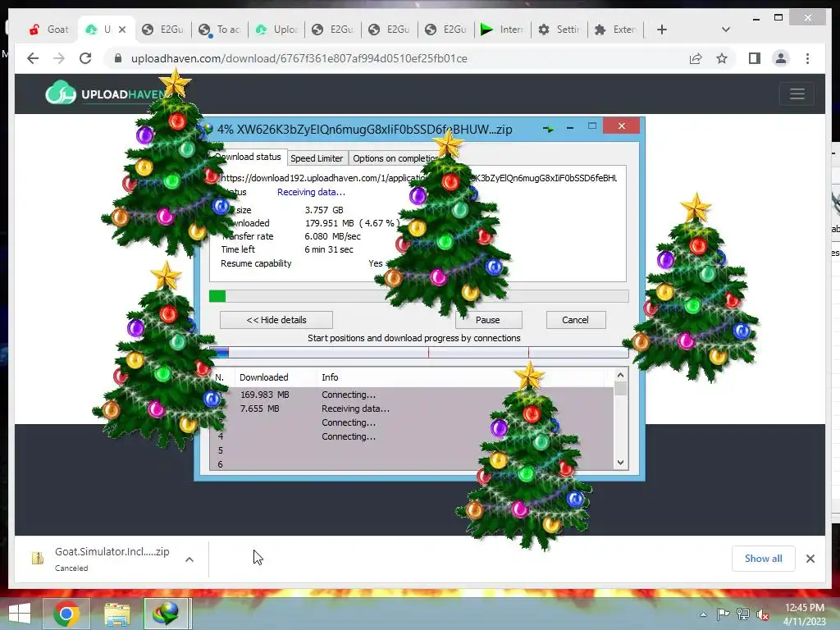Open the Chrome three-dot menu
This screenshot has height=630, width=840.
tap(807, 58)
